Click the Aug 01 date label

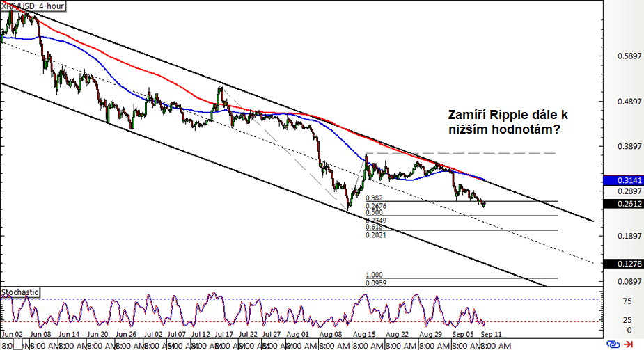point(297,335)
